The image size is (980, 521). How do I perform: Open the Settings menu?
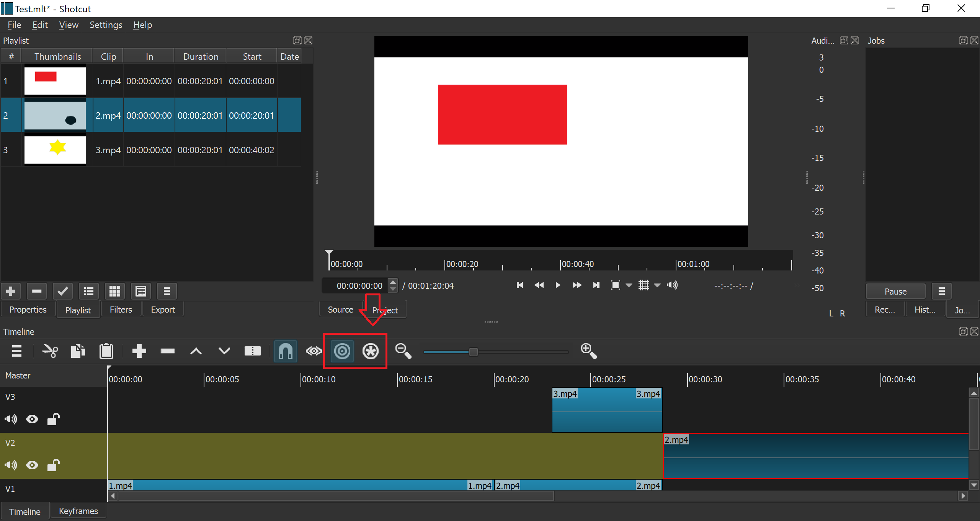[106, 25]
